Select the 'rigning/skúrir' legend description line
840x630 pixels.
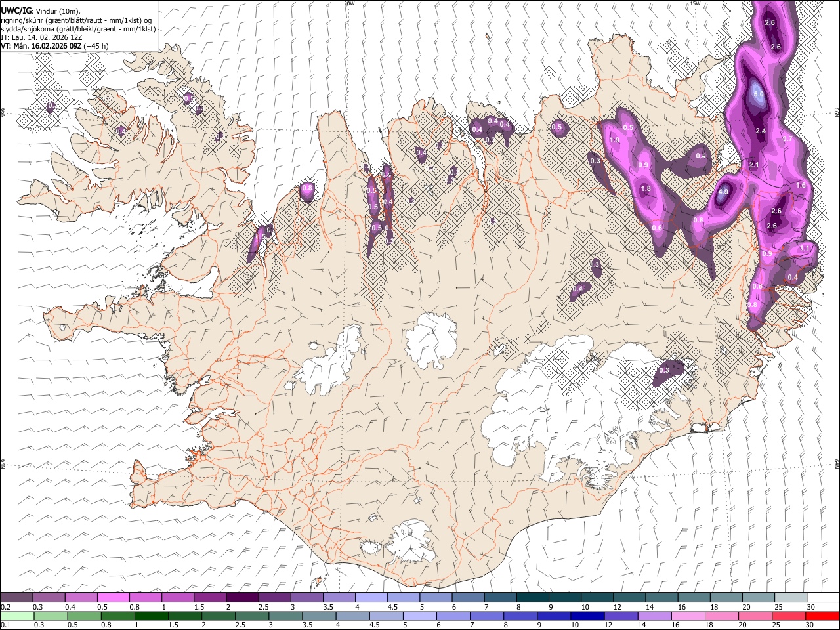[76, 20]
